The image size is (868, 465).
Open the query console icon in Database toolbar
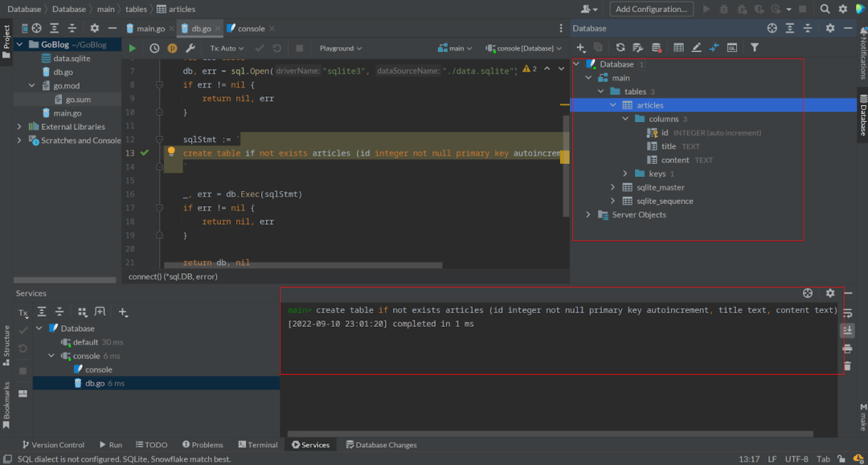(x=732, y=47)
